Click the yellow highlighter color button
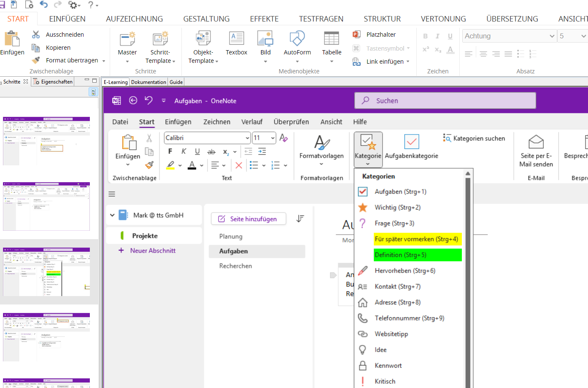The height and width of the screenshot is (388, 588). (x=170, y=165)
